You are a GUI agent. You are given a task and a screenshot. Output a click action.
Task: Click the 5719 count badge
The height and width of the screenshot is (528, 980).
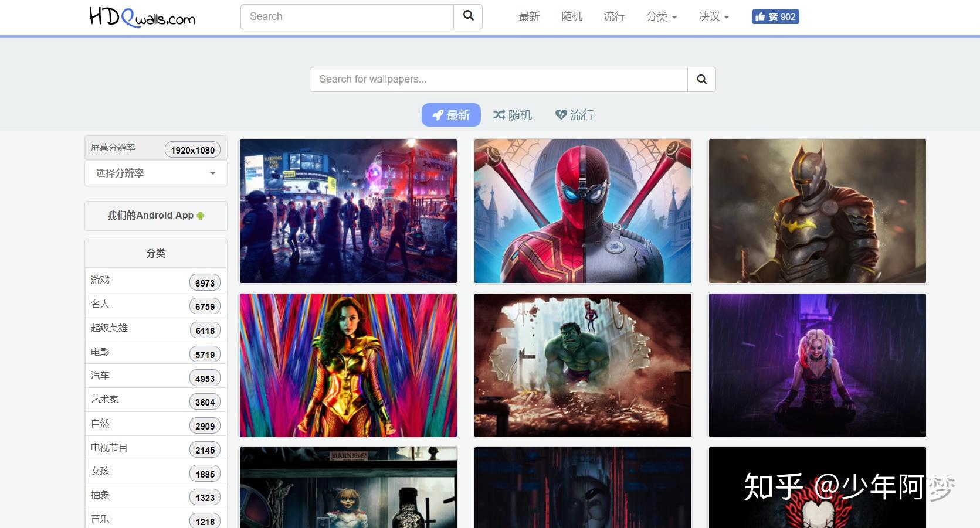tap(205, 355)
